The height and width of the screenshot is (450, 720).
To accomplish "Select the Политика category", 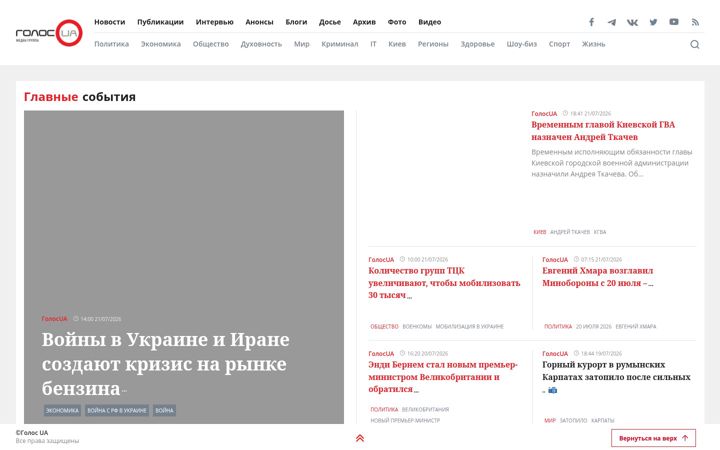I will tap(112, 44).
